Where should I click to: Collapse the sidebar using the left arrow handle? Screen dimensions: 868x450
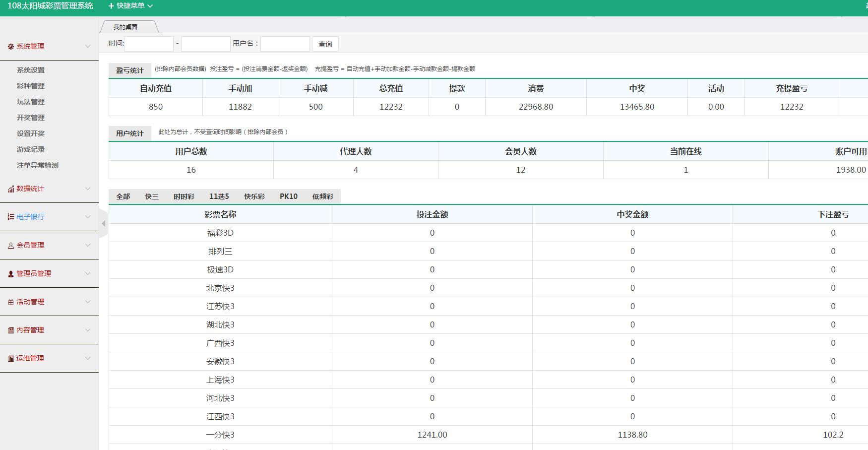tap(103, 224)
